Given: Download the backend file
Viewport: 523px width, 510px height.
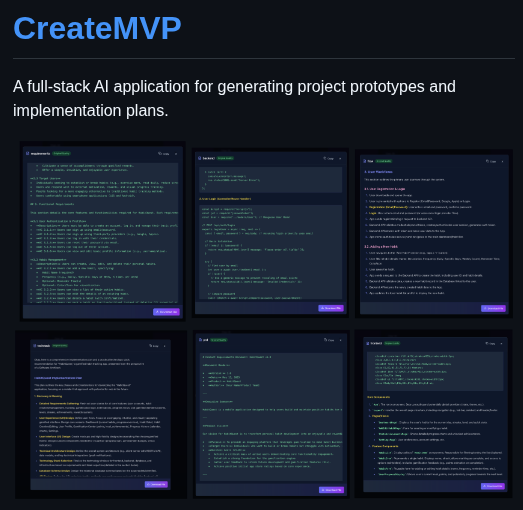Looking at the screenshot, I should pyautogui.click(x=331, y=308).
